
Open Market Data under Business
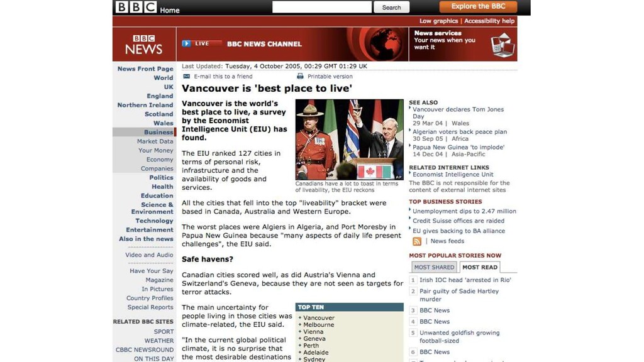click(x=155, y=141)
